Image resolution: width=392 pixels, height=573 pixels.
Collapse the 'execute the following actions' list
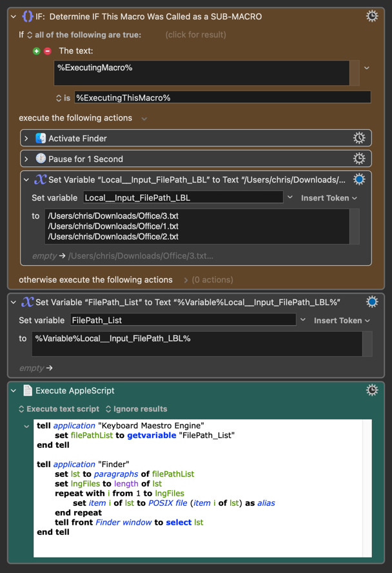click(x=144, y=119)
